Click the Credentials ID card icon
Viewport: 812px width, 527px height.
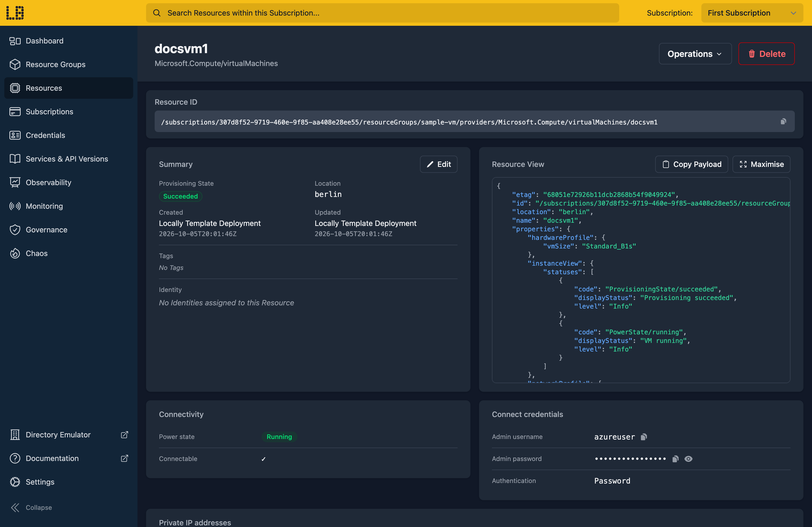pyautogui.click(x=15, y=135)
